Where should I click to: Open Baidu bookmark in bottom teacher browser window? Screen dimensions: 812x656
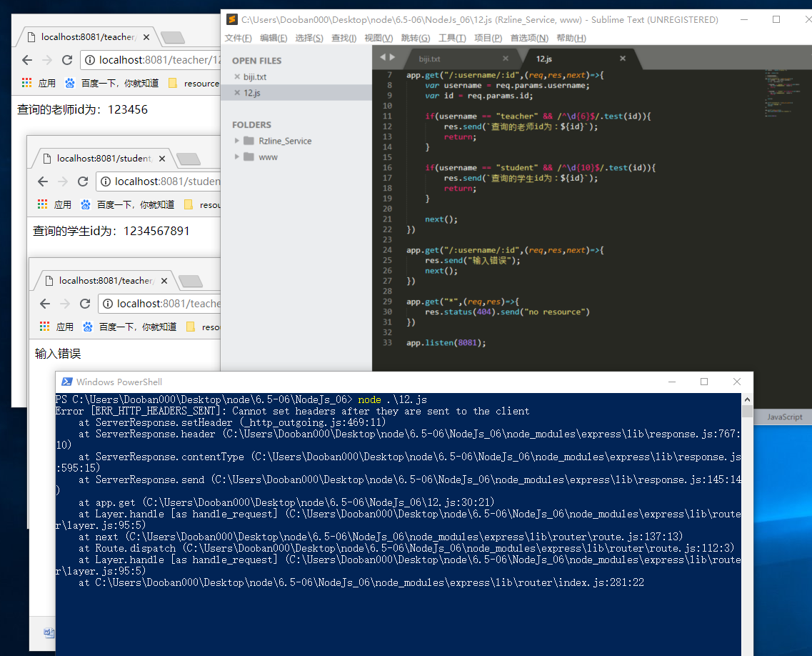click(x=129, y=327)
